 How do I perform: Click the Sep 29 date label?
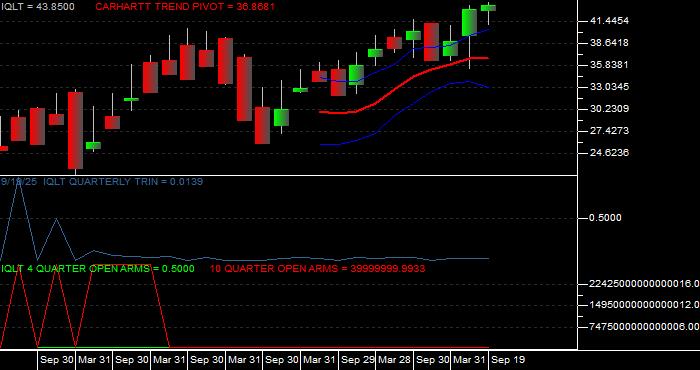pos(358,360)
